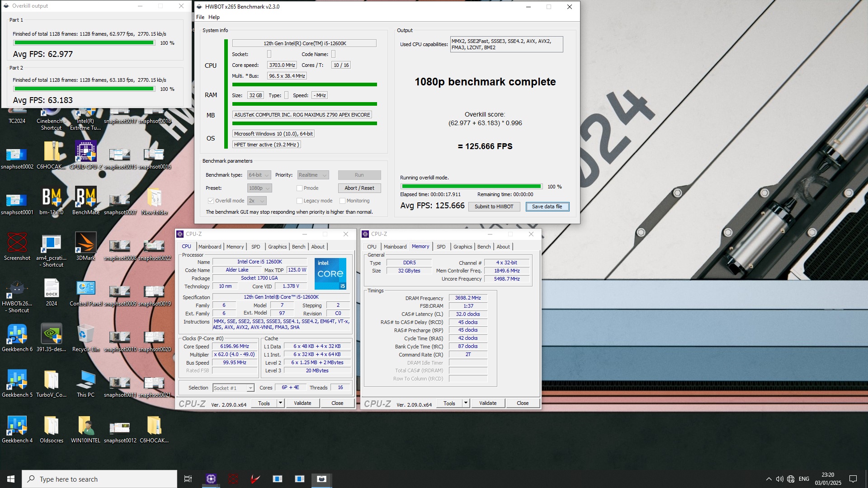The image size is (868, 488).
Task: Switch to About tab in right CPU-Z
Action: pos(503,247)
